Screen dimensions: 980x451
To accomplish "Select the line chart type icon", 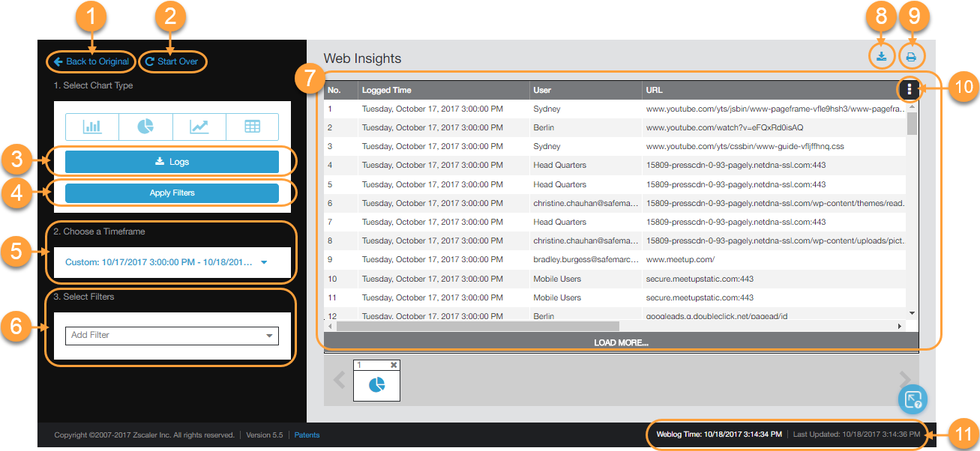I will [x=199, y=127].
